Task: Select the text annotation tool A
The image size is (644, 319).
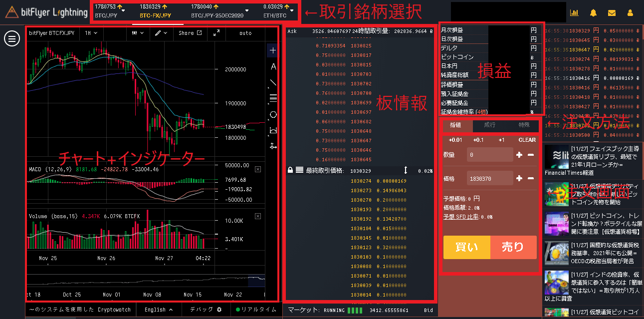Action: pyautogui.click(x=273, y=66)
